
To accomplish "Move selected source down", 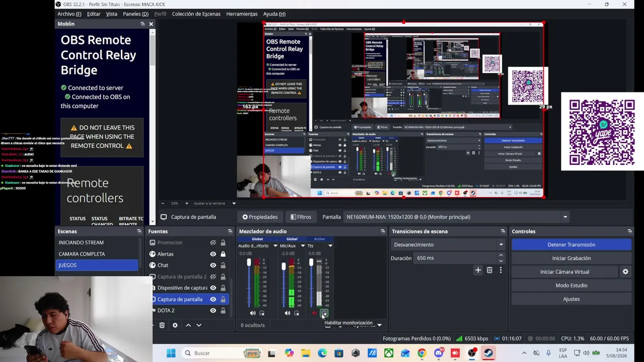I will (199, 325).
